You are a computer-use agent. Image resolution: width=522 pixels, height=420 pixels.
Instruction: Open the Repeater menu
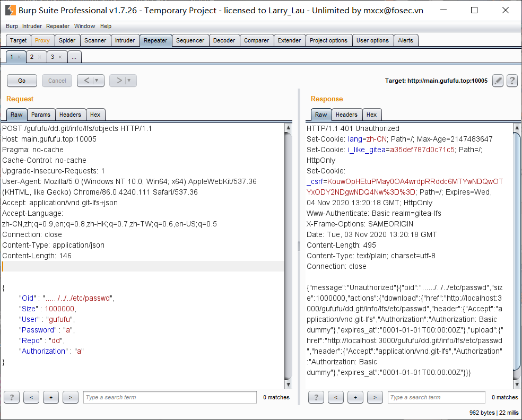(x=58, y=26)
